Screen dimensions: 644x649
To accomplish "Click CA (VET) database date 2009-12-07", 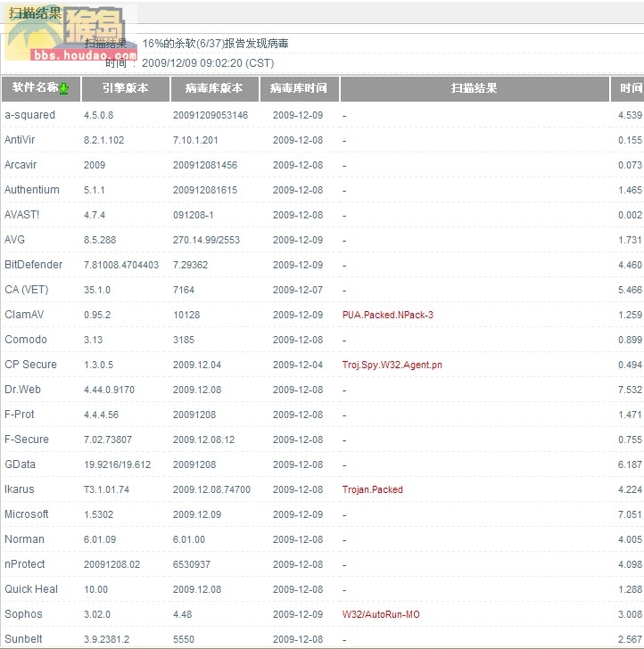I will coord(298,290).
